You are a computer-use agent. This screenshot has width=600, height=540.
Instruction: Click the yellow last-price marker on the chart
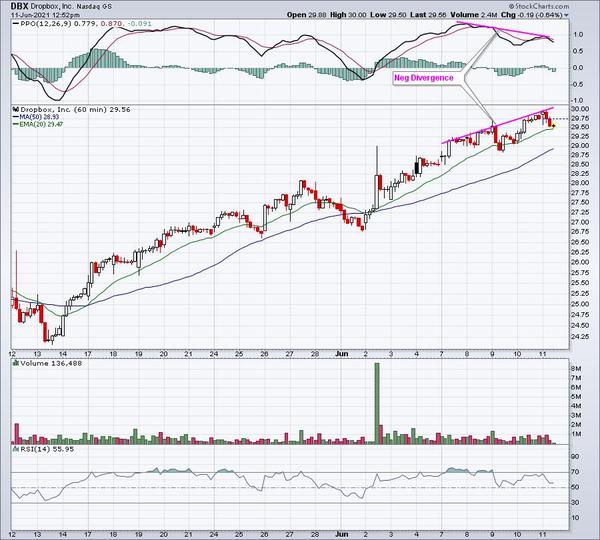pyautogui.click(x=552, y=126)
